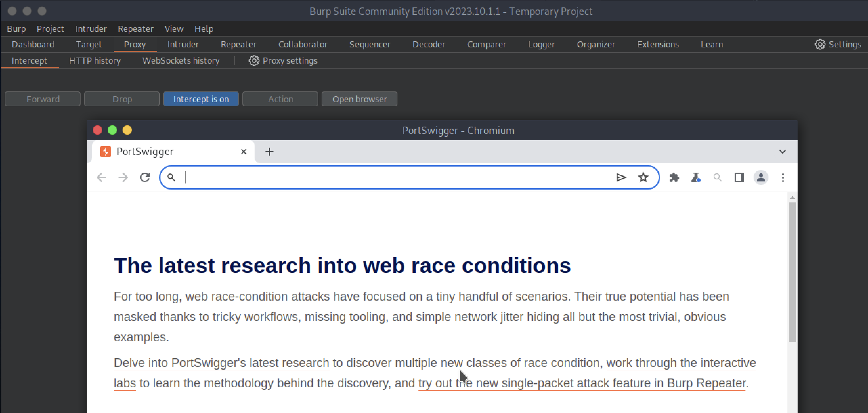Open Proxy settings gear icon
This screenshot has height=413, width=868.
254,61
